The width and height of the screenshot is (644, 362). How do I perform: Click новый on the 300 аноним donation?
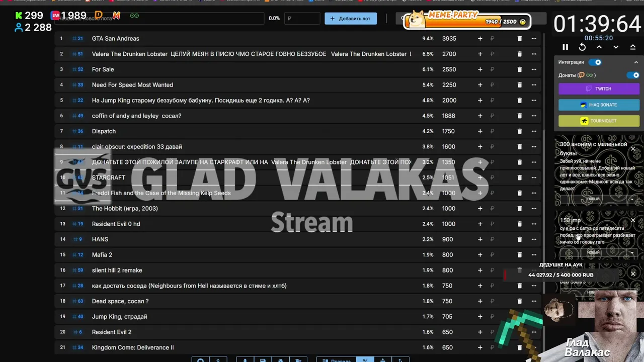[593, 199]
